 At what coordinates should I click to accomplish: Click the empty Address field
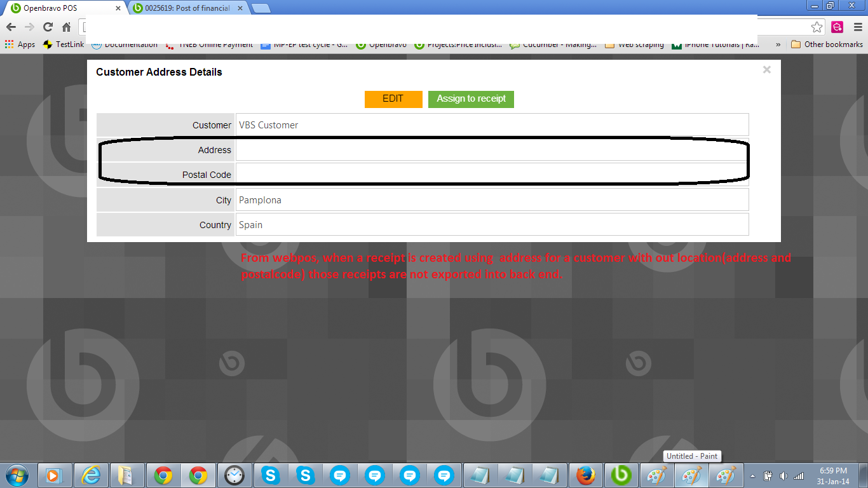492,150
